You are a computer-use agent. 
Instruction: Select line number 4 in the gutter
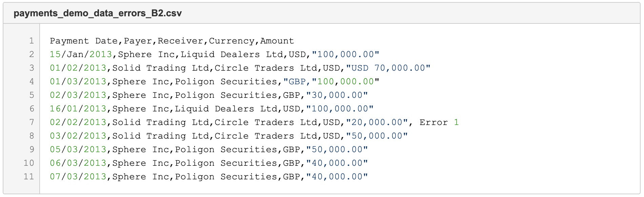pyautogui.click(x=32, y=82)
